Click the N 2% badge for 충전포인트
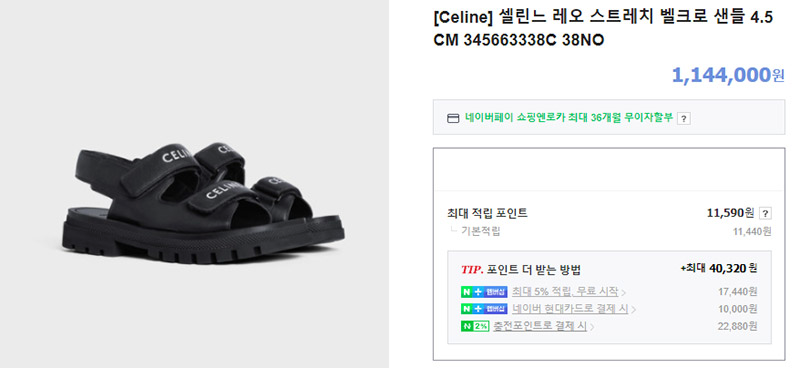 click(x=474, y=326)
